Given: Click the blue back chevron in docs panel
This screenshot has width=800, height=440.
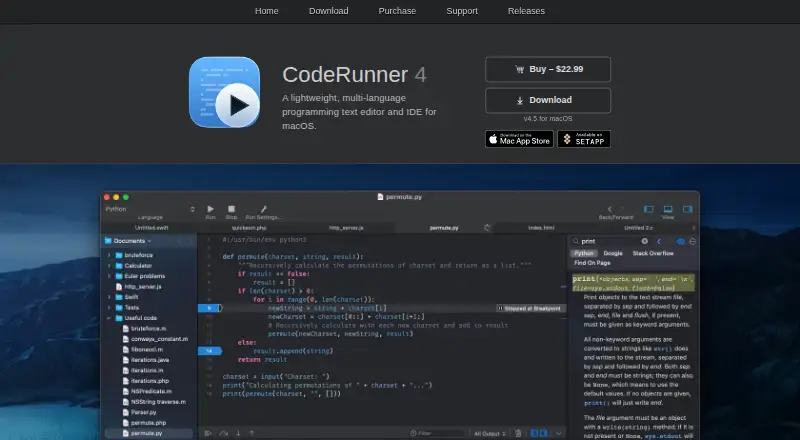Looking at the screenshot, I should pyautogui.click(x=659, y=241).
